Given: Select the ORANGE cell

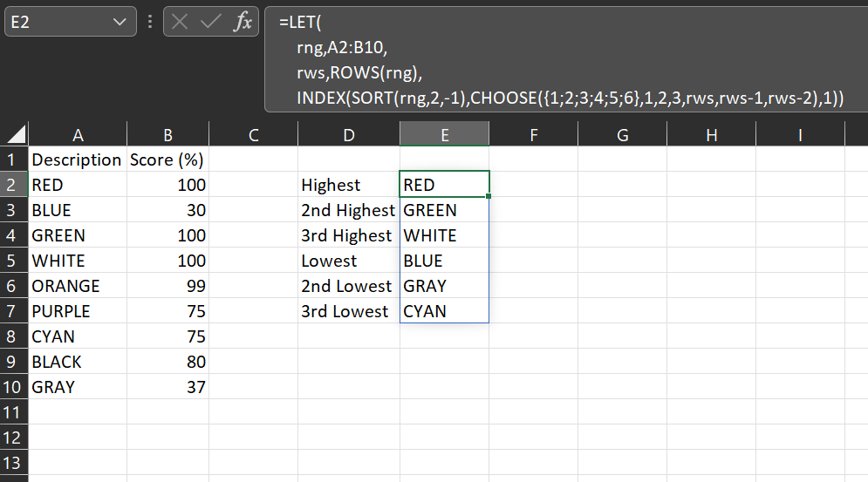Looking at the screenshot, I should point(78,286).
